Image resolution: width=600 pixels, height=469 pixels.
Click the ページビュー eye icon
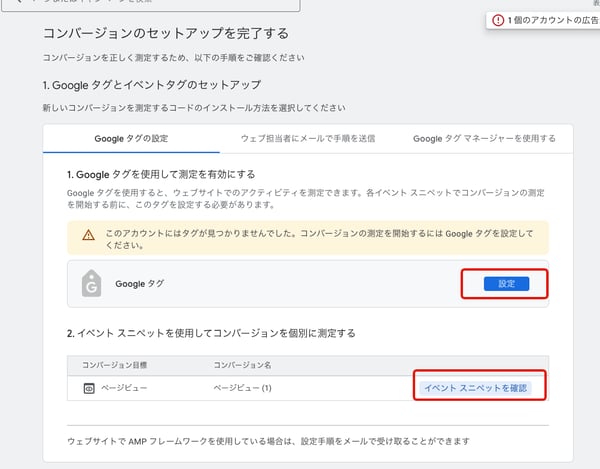click(x=88, y=386)
